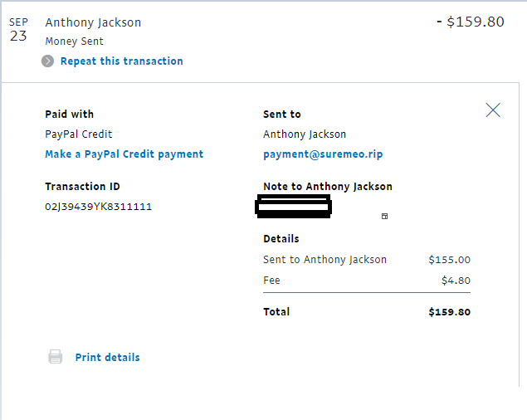Click the - $159.80 amount in the header

click(x=471, y=22)
